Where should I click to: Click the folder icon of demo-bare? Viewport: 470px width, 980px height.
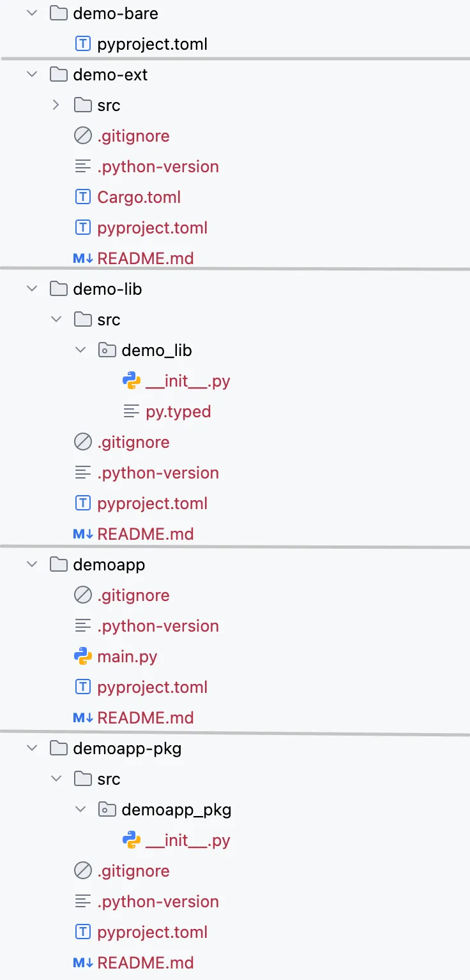pyautogui.click(x=58, y=13)
